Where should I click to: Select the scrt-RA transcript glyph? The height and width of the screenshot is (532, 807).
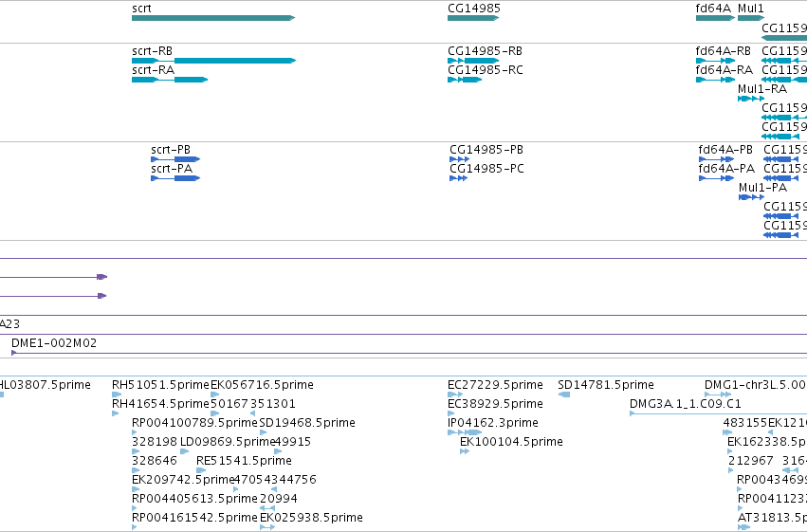(170, 80)
